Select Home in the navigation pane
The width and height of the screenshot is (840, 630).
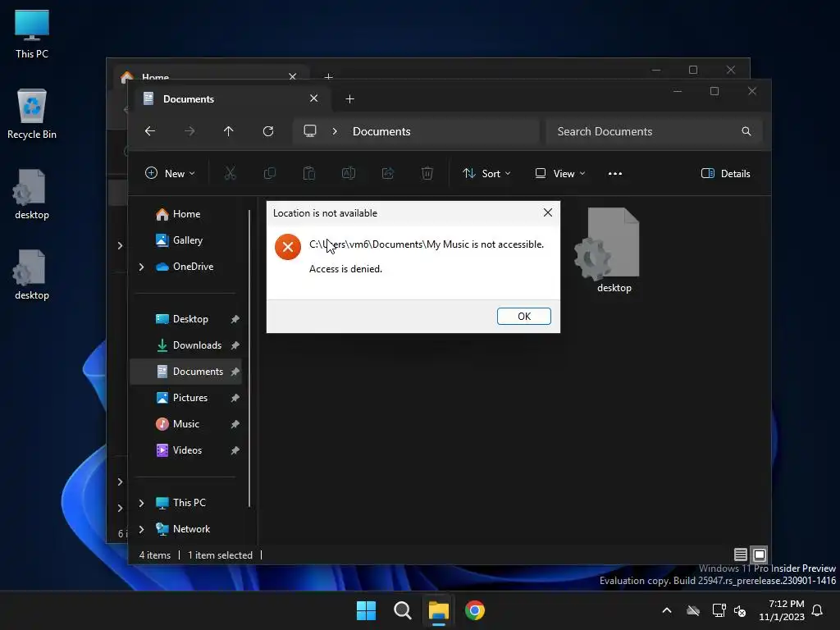click(185, 214)
